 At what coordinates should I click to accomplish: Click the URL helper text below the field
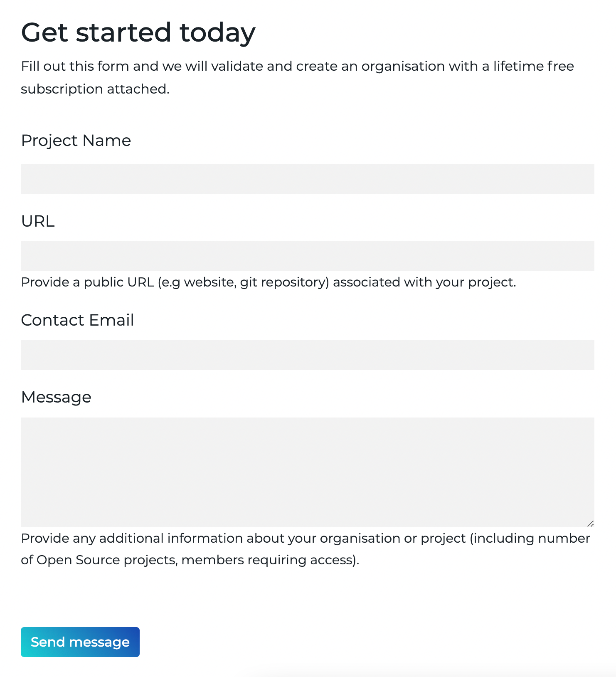pyautogui.click(x=268, y=282)
